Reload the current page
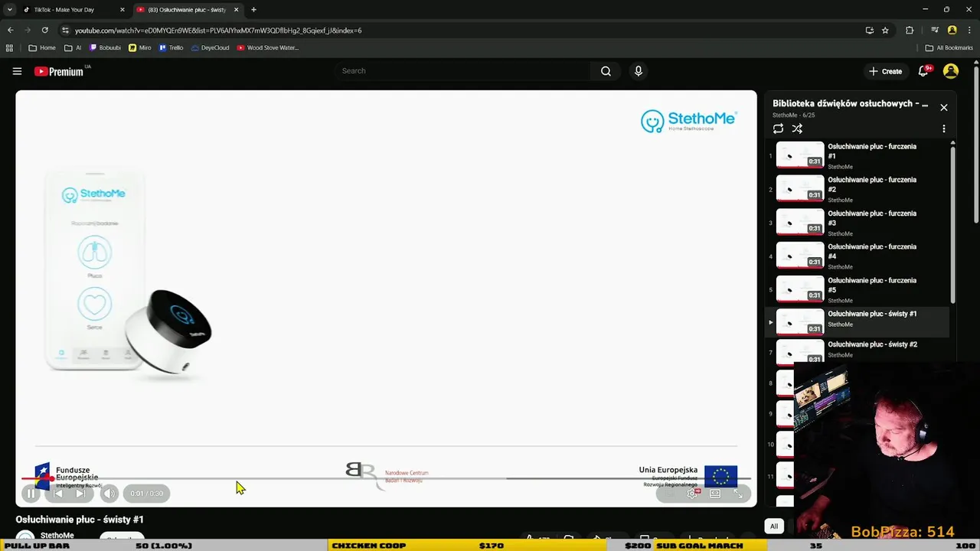980x551 pixels. pos(45,31)
